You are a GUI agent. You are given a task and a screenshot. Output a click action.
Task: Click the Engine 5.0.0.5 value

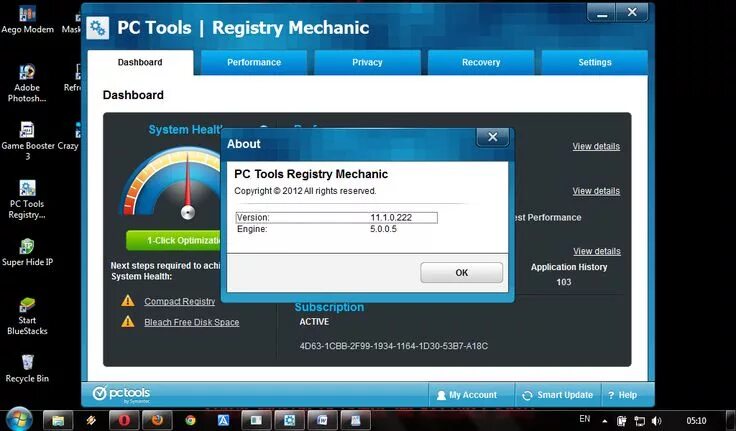[x=383, y=229]
